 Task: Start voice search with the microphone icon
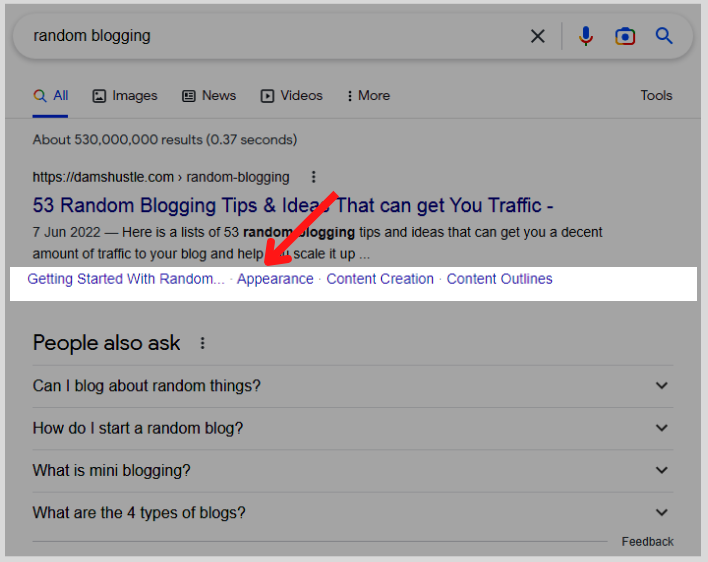click(x=586, y=36)
